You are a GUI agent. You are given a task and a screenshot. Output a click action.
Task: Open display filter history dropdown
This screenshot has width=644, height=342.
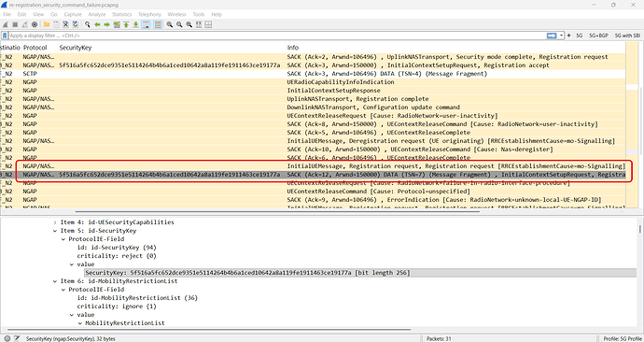561,36
